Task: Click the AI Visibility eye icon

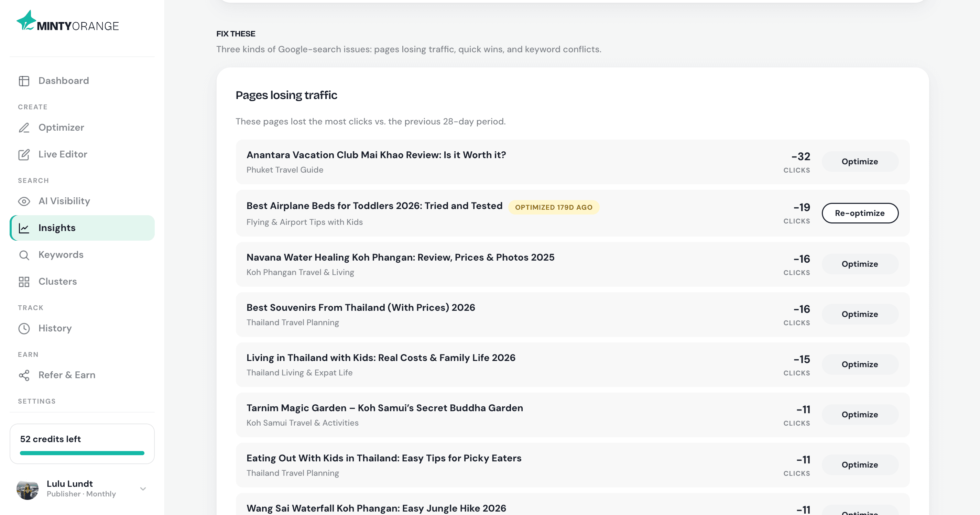Action: pyautogui.click(x=24, y=201)
